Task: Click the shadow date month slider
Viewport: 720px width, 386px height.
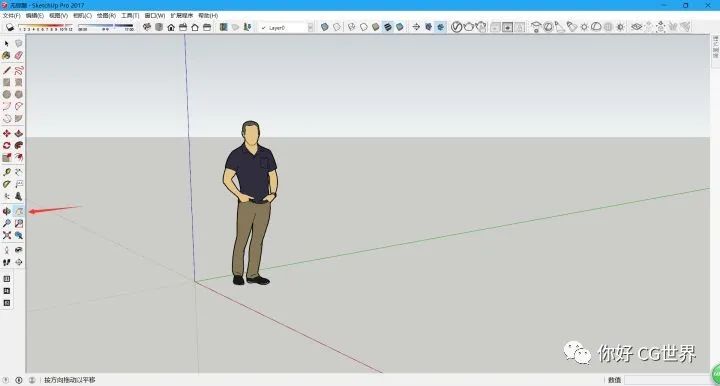Action: (x=45, y=27)
